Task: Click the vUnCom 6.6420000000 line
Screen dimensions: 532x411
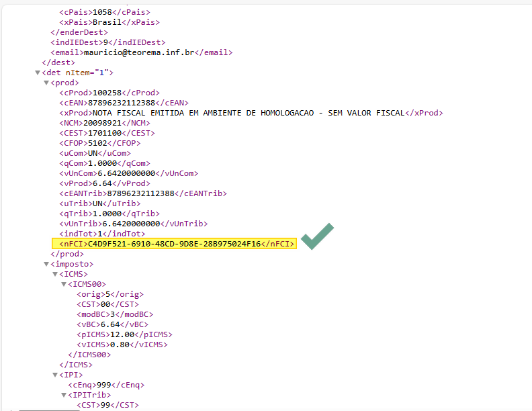Action: pos(128,173)
